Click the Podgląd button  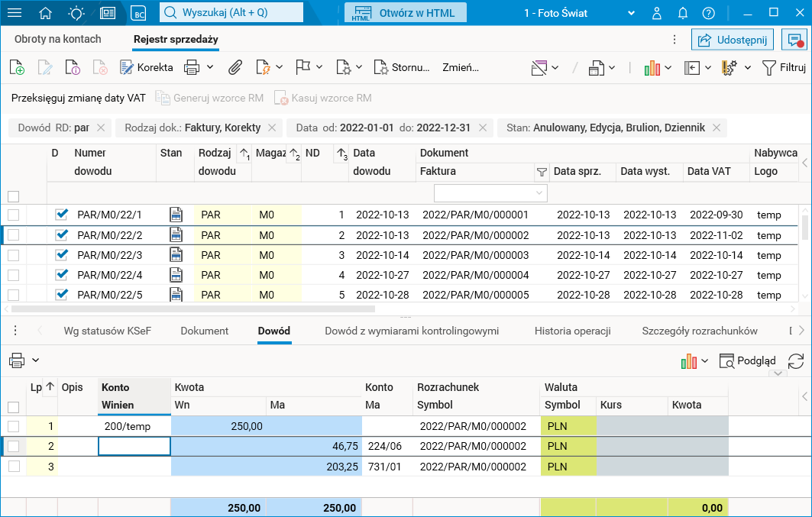747,361
